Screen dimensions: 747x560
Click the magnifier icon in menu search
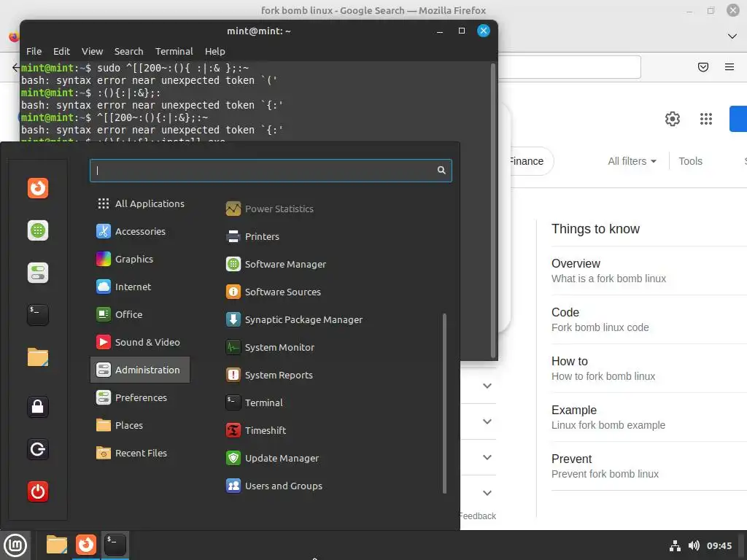pyautogui.click(x=441, y=170)
